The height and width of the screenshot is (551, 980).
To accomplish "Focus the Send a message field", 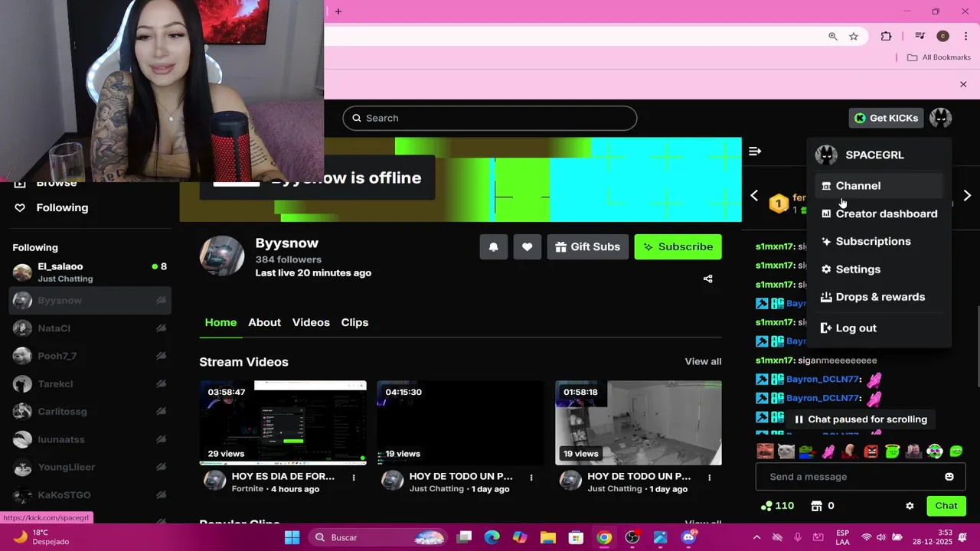I will [860, 477].
